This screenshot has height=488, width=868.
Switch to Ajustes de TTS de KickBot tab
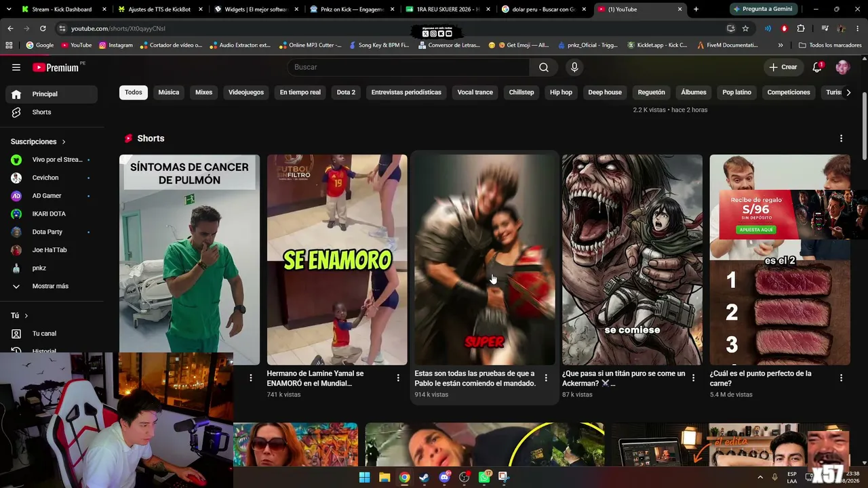[159, 9]
